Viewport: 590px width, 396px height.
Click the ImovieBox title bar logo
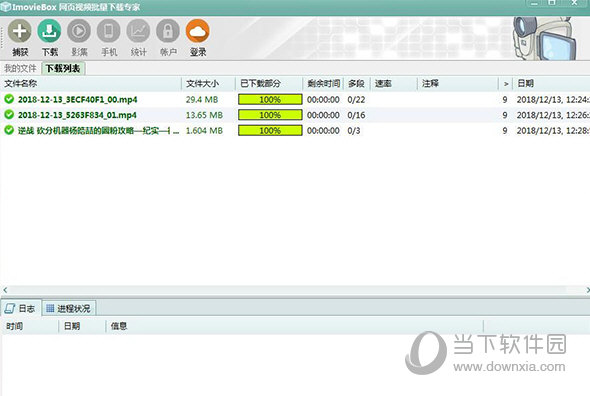5,7
